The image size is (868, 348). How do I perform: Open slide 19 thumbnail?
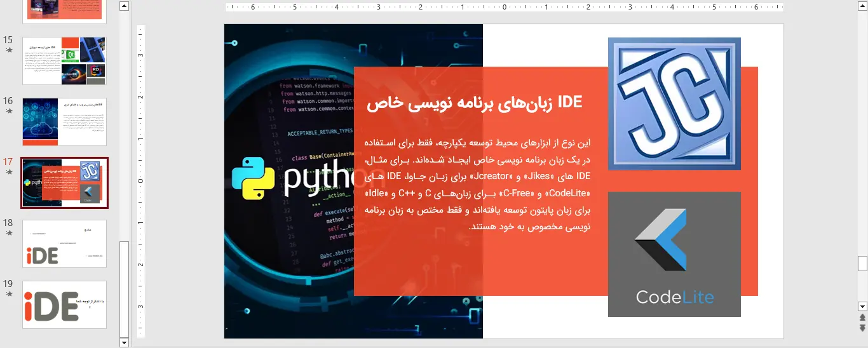64,305
